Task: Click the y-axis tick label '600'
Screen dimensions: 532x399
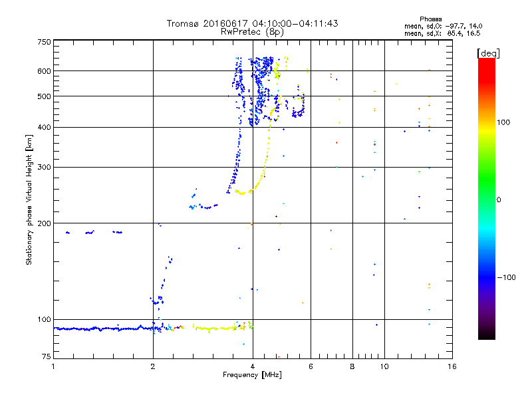Action: click(44, 71)
